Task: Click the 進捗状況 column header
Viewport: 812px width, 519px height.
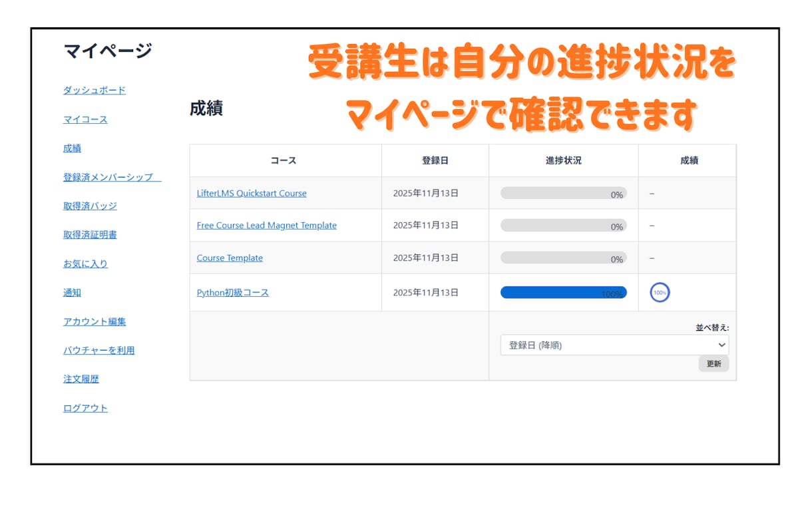Action: coord(564,160)
